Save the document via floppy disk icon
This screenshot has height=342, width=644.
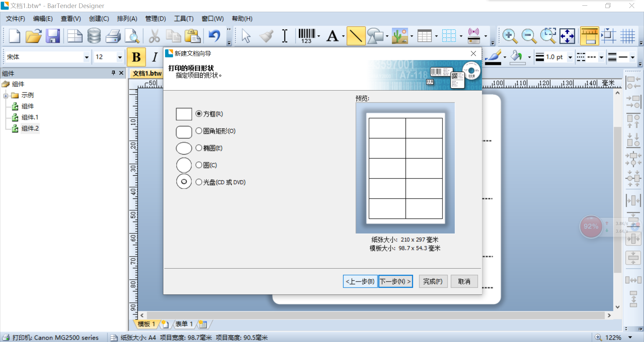pyautogui.click(x=53, y=36)
